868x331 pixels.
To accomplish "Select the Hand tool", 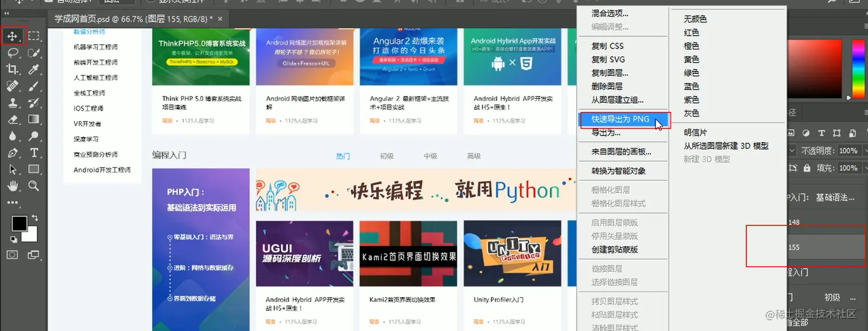I will click(x=12, y=186).
